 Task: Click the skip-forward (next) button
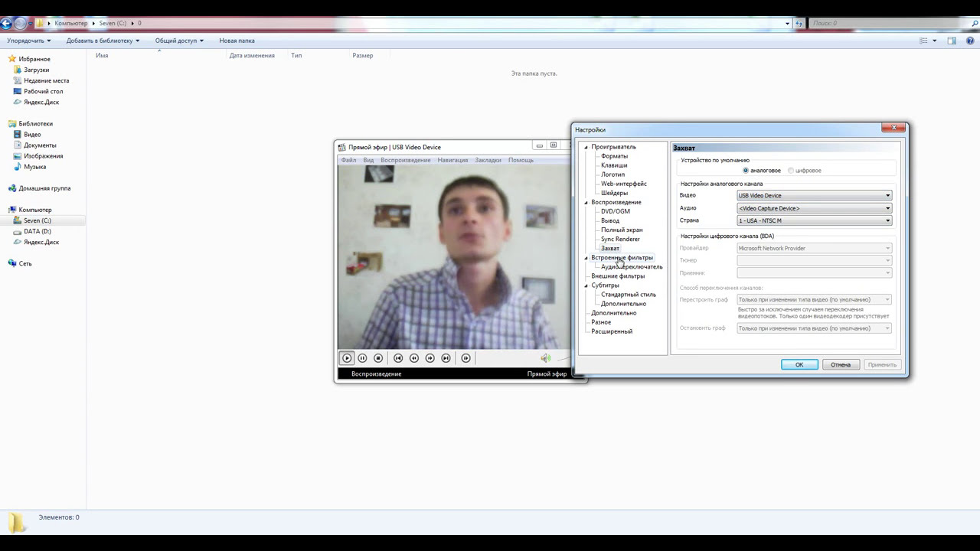(446, 358)
